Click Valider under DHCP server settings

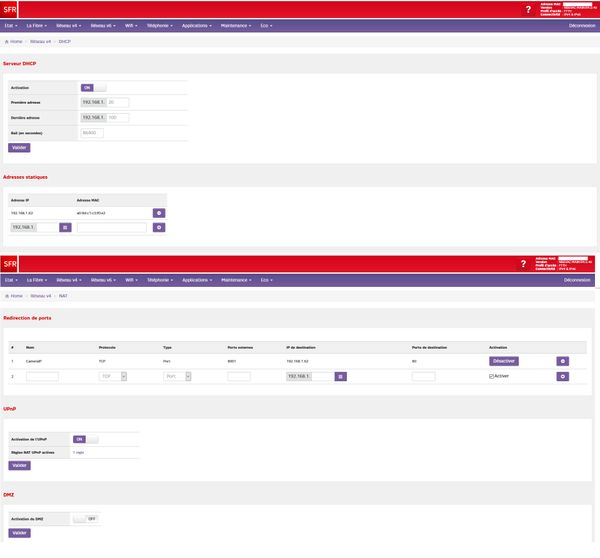19,147
